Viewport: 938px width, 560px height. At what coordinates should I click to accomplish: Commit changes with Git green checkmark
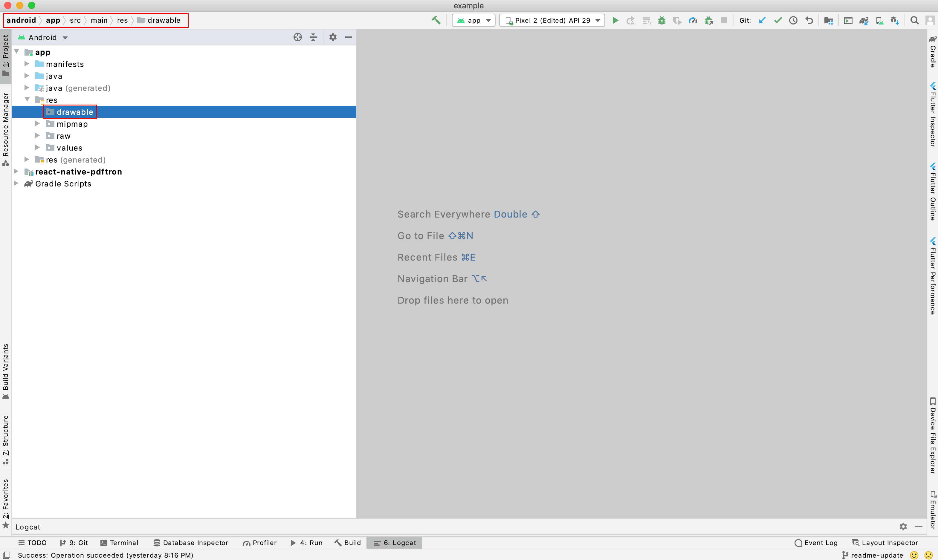point(778,20)
